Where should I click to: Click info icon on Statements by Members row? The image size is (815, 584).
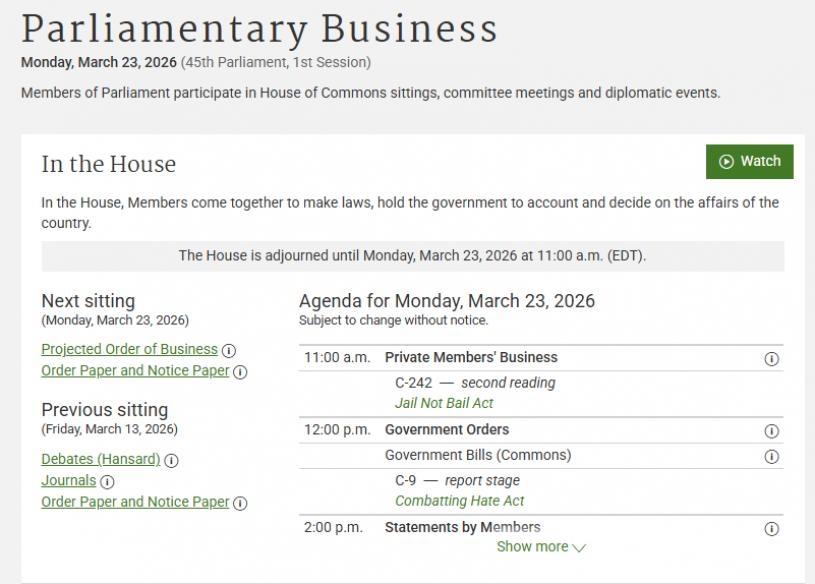coord(771,529)
